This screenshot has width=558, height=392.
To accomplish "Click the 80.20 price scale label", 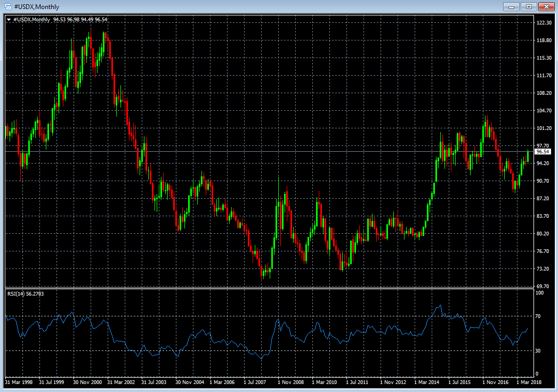I will [543, 234].
